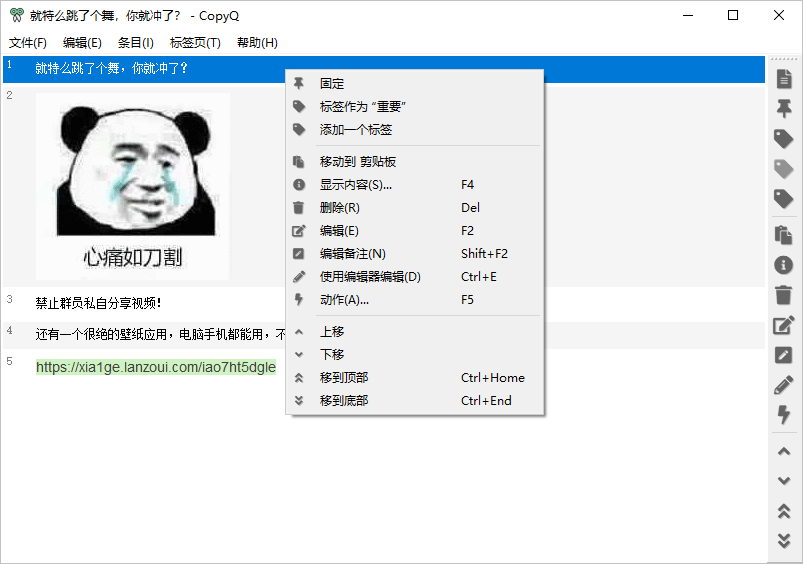Select 移到底部 context menu entry
Screen dimensions: 803x564
(x=415, y=401)
